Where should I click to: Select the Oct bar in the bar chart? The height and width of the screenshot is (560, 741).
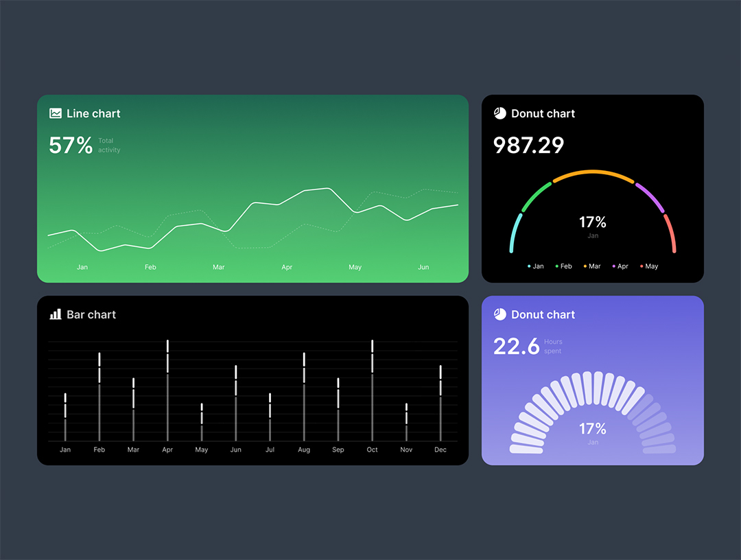(373, 391)
